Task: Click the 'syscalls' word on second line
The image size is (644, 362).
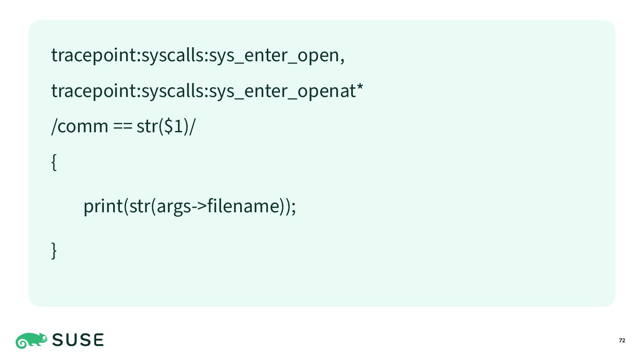Action: coord(173,92)
